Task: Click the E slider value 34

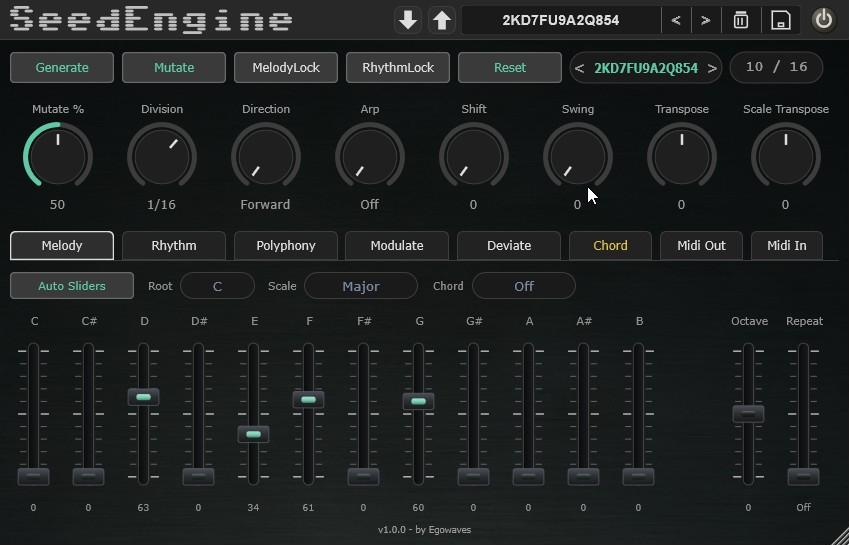Action: (x=253, y=508)
